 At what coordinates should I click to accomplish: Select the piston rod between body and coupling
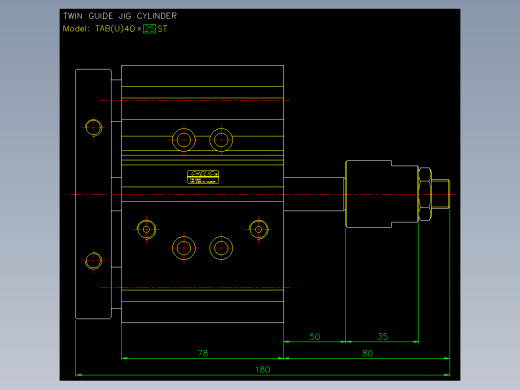(x=314, y=194)
